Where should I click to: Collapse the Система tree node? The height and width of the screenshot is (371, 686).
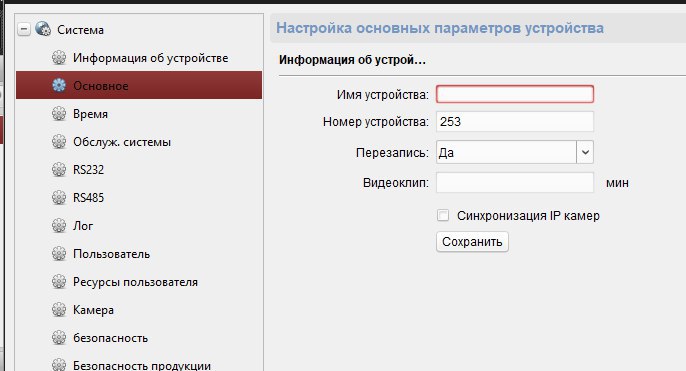click(x=24, y=29)
